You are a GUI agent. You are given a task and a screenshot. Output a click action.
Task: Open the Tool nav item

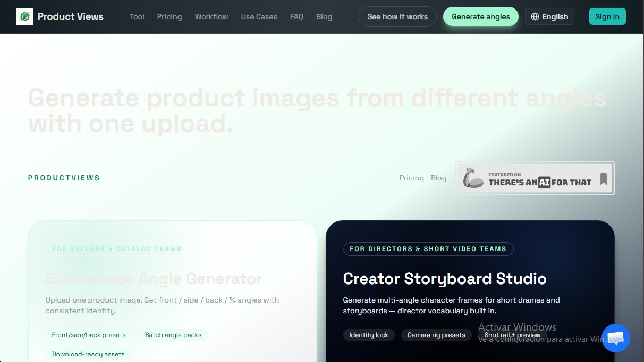(x=137, y=16)
